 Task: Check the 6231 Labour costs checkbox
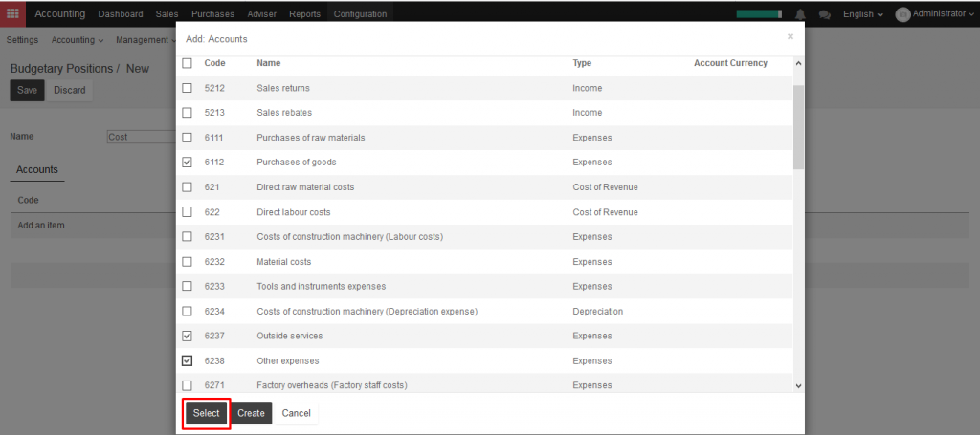coord(187,236)
